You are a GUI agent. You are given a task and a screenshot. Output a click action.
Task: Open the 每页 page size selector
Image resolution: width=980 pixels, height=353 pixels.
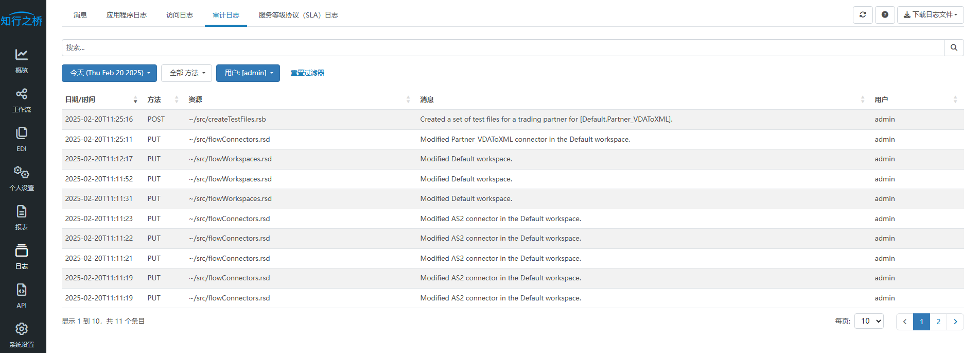[x=869, y=321]
